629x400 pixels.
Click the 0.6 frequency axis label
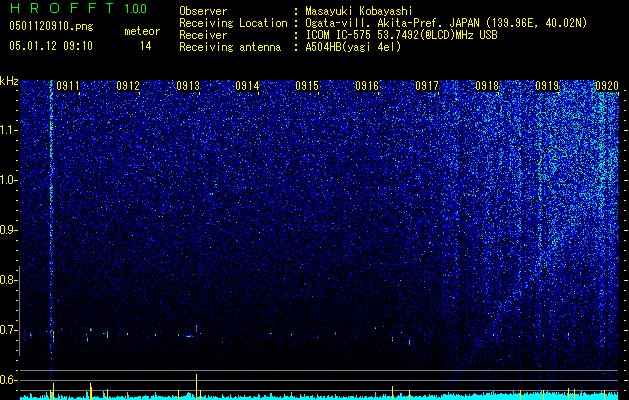tap(7, 380)
